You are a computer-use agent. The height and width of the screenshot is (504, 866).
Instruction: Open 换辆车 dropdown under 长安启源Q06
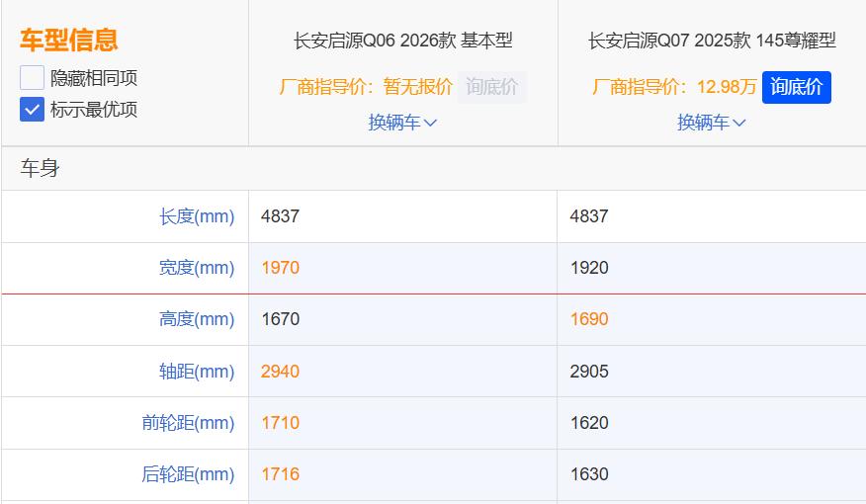[x=402, y=122]
